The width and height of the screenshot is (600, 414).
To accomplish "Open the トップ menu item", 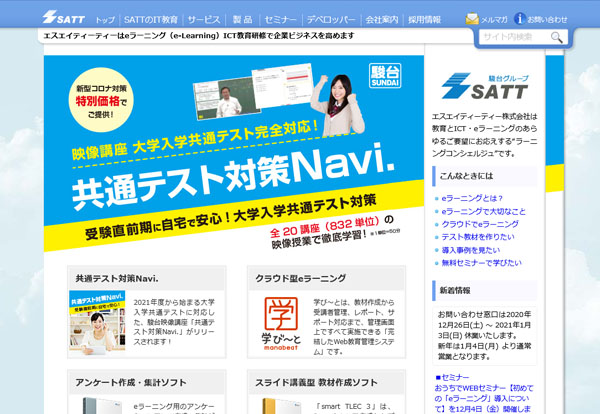I will point(105,20).
